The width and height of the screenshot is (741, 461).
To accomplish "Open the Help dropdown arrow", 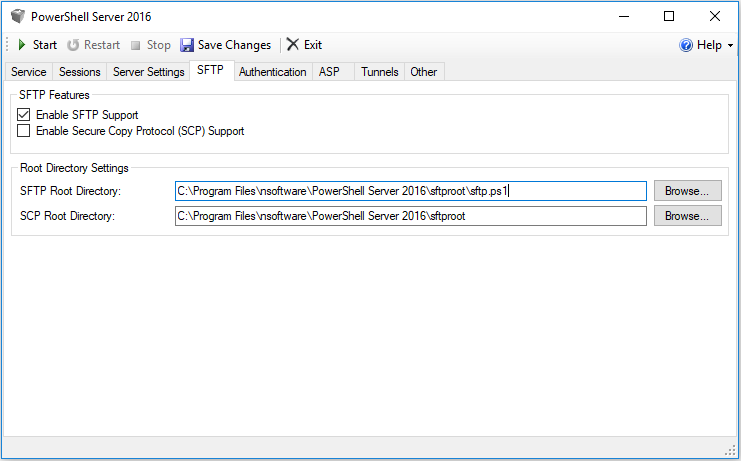I will point(730,45).
